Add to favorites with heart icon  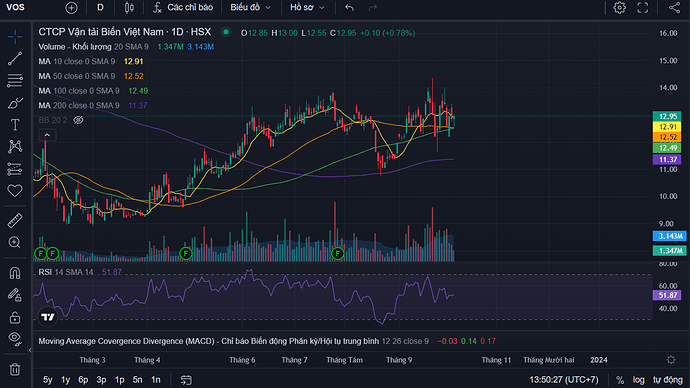click(15, 190)
